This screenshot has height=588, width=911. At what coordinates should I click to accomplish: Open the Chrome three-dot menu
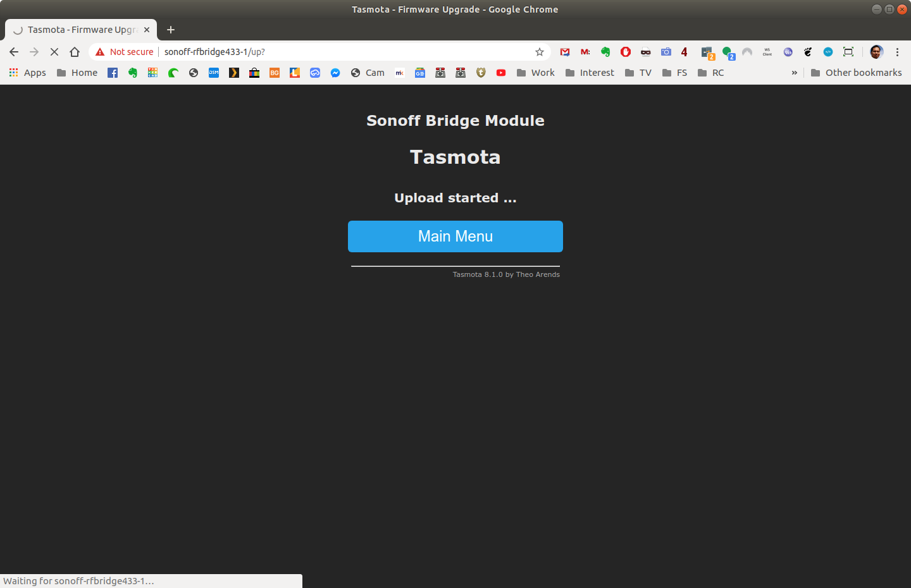(x=897, y=52)
